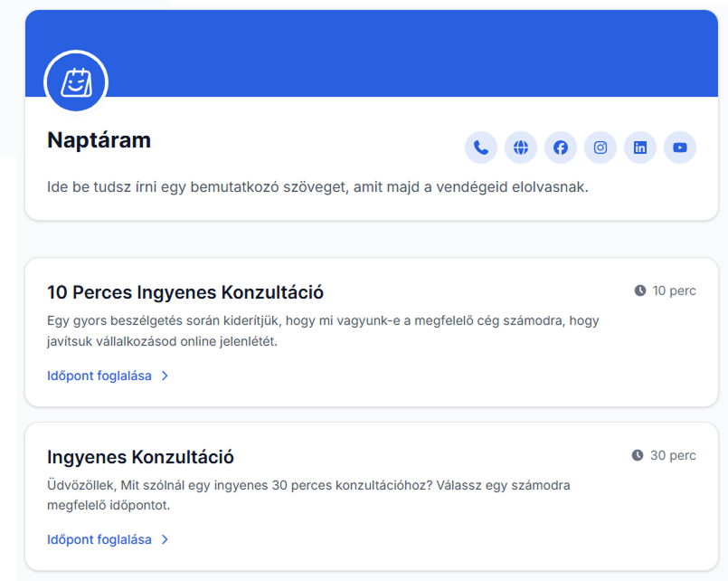Click the Naptáram calendar logo avatar
Screen dimensions: 728x581
coord(76,82)
